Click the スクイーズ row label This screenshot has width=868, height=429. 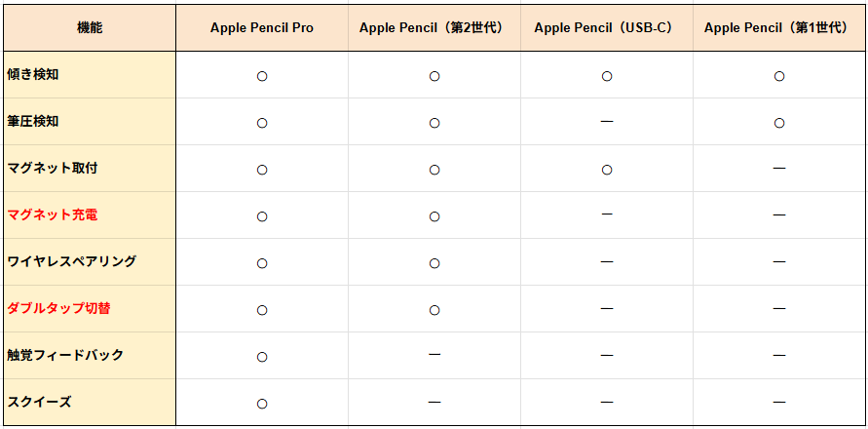coord(39,403)
